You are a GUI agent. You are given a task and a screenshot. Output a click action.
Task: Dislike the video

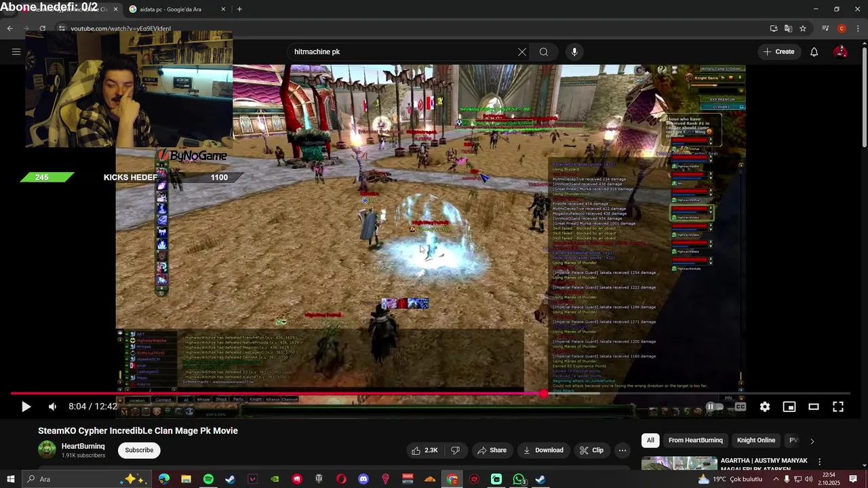tap(456, 450)
